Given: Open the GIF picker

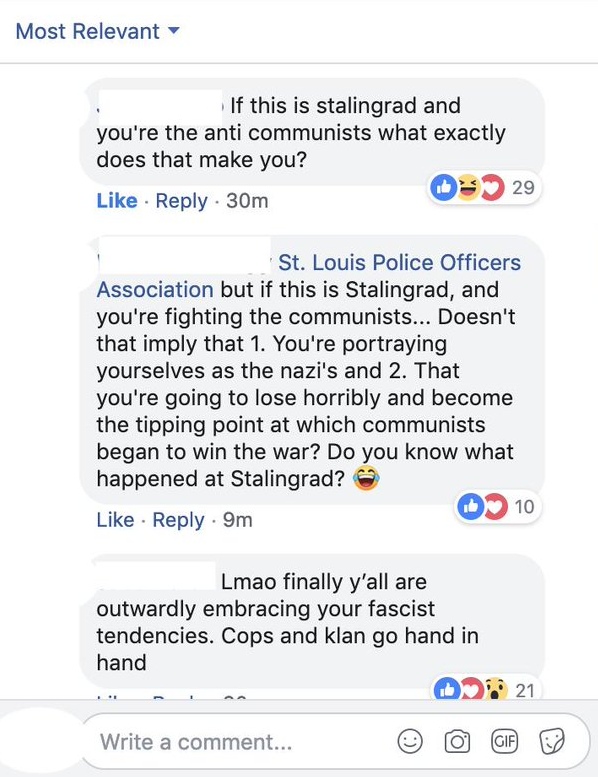Looking at the screenshot, I should pyautogui.click(x=504, y=741).
